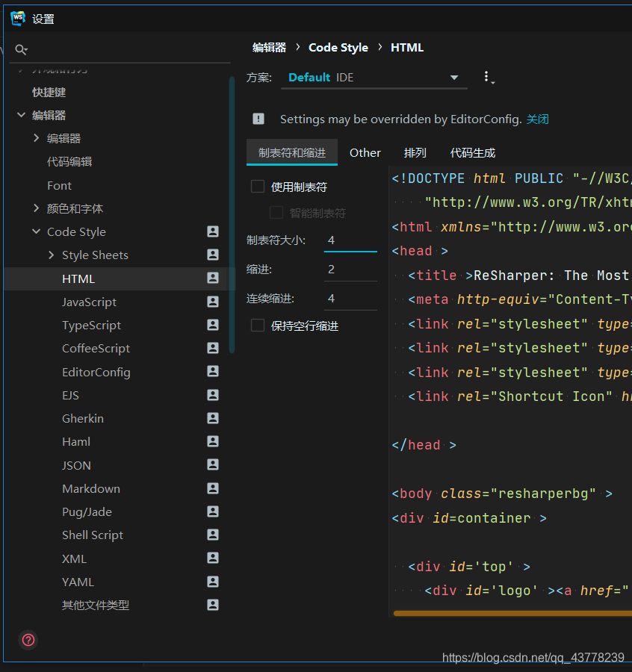Switch to the Other tab
Screen dimensions: 632x672
(x=365, y=153)
